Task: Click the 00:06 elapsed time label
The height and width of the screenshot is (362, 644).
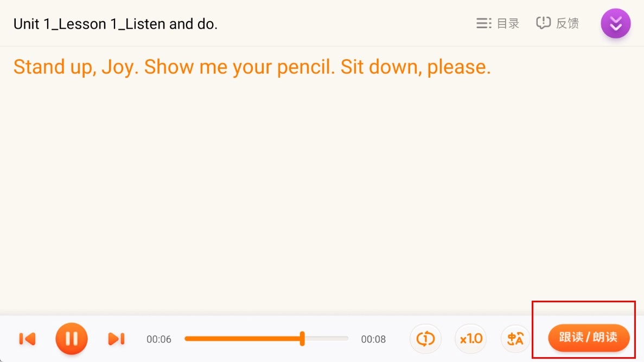Action: (158, 339)
